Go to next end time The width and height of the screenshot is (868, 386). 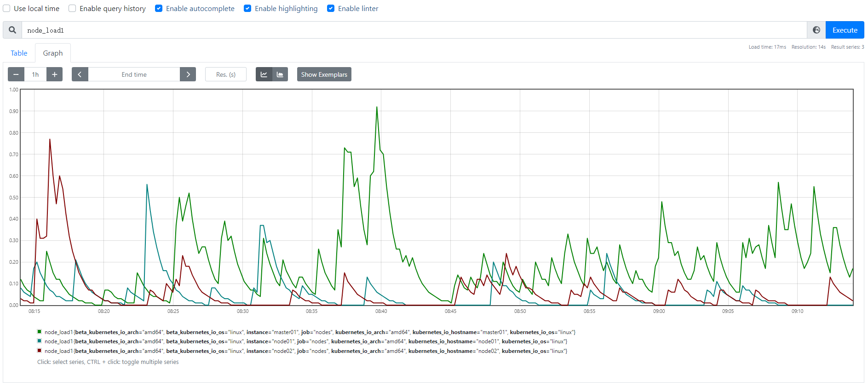point(188,74)
